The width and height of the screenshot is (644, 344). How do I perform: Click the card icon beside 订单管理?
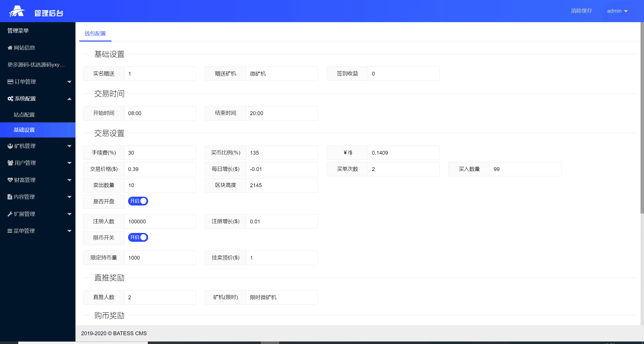(x=10, y=82)
